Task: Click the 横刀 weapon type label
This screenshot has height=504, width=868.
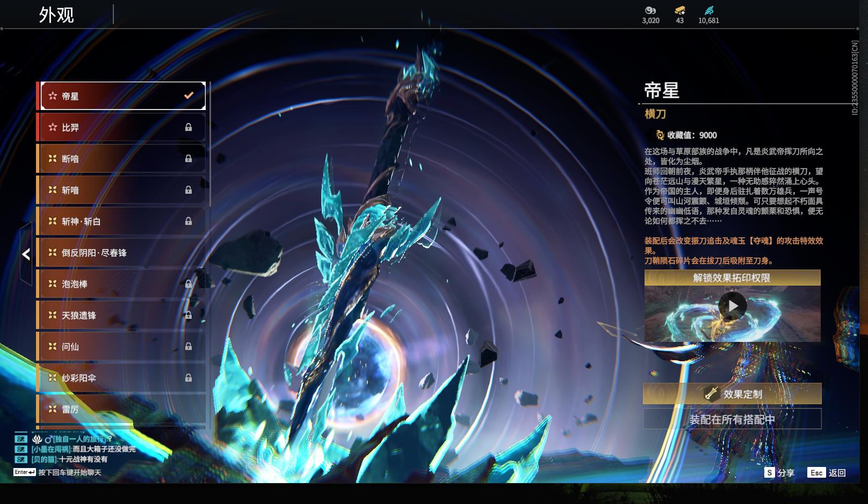Action: pyautogui.click(x=655, y=114)
